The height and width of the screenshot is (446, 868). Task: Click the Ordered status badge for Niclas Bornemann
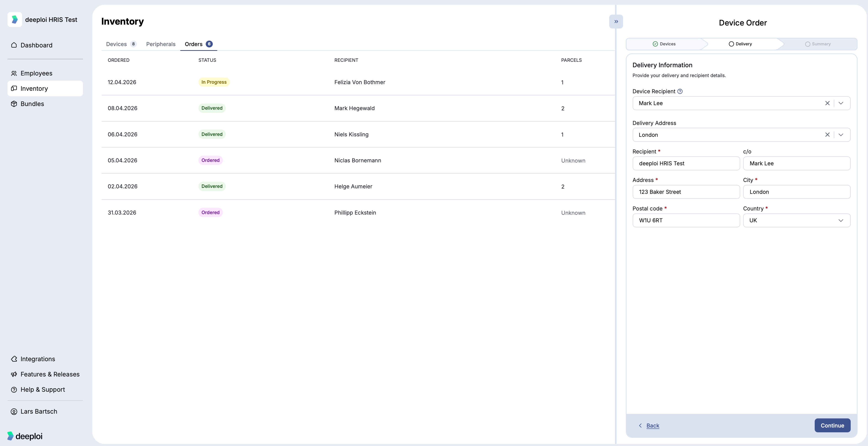coord(210,160)
